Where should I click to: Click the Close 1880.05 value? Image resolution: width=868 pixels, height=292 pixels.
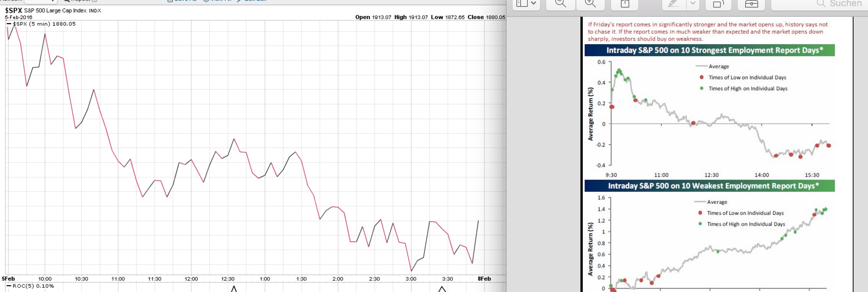tap(486, 17)
